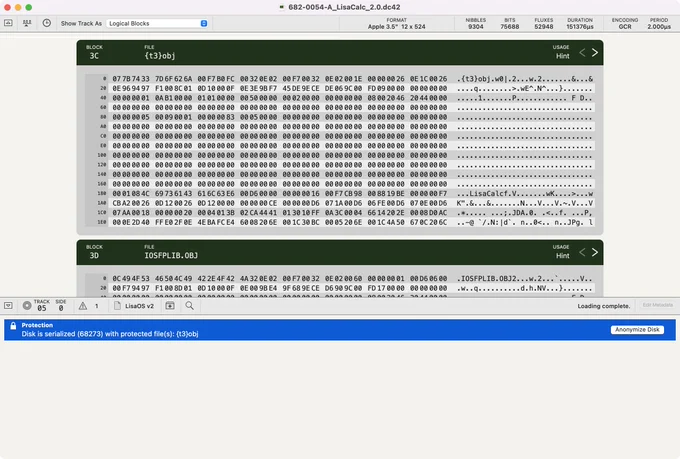The image size is (680, 459).
Task: Click the block number 3D
Action: coord(94,256)
